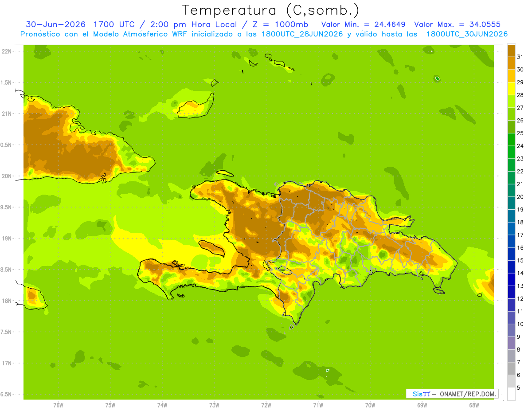Click the '22N' latitude axis label
532x411 pixels.
pyautogui.click(x=7, y=51)
